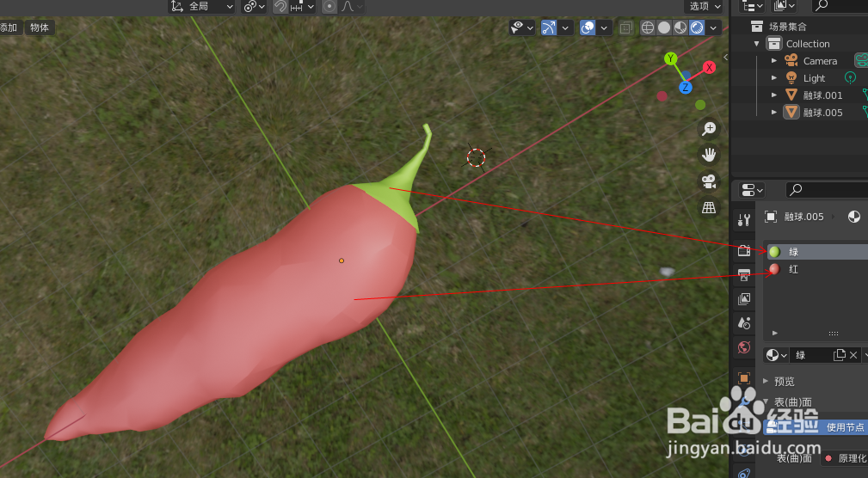This screenshot has width=868, height=478.
Task: Switch to solid shading
Action: (664, 28)
